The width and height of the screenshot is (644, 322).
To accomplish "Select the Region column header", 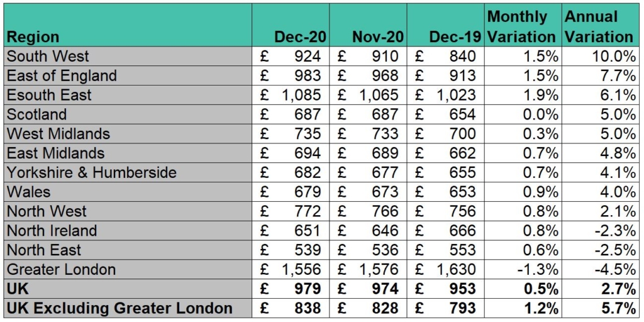I will pyautogui.click(x=128, y=25).
